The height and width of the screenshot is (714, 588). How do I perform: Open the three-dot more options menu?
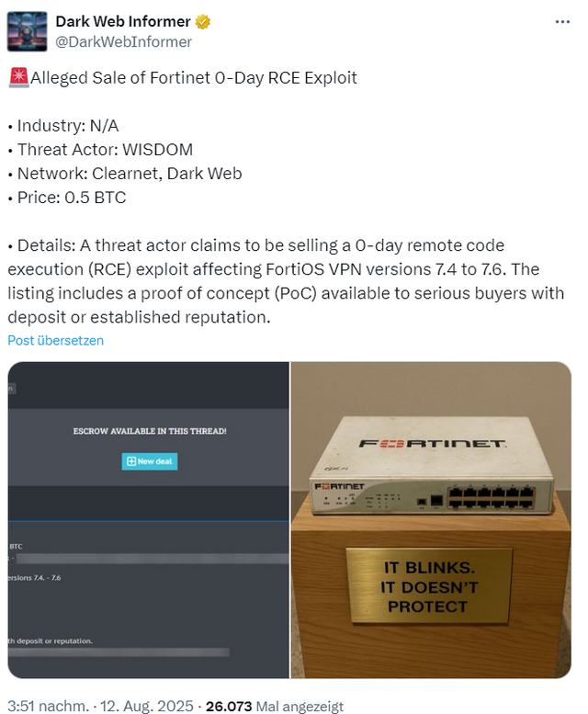click(x=562, y=22)
